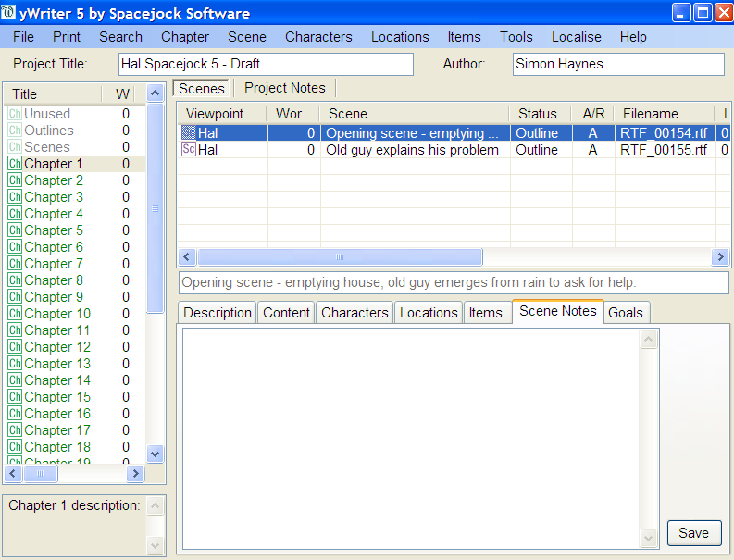Viewport: 734px width, 560px height.
Task: Open the Localise menu
Action: pos(576,37)
